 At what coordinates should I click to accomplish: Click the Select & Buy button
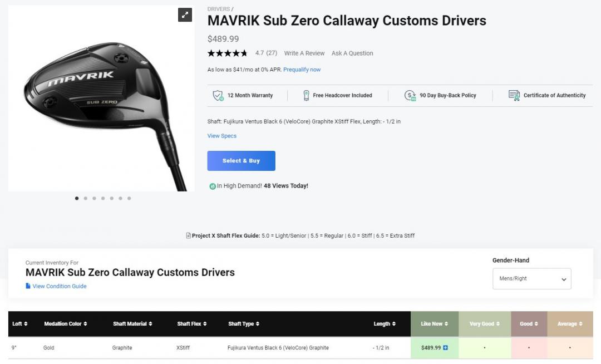click(241, 161)
